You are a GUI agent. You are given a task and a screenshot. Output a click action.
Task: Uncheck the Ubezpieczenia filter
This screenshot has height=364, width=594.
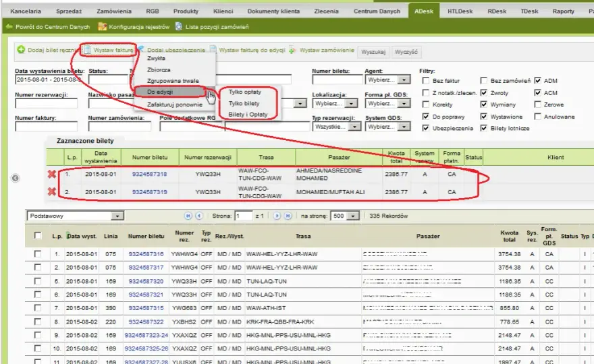(426, 128)
